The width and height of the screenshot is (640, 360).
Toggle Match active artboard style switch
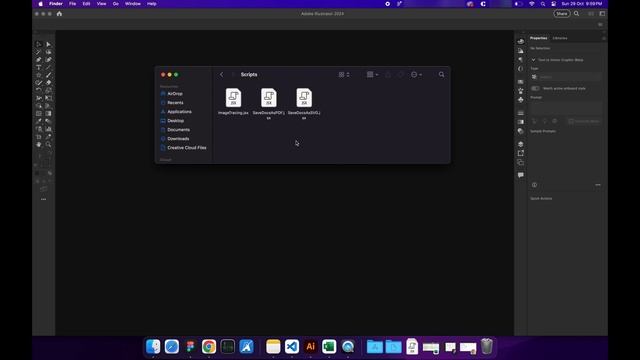pyautogui.click(x=535, y=88)
